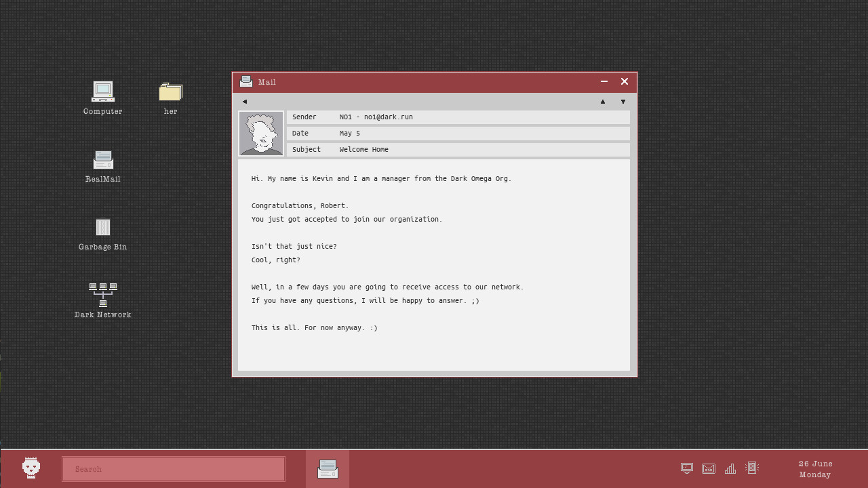Screen dimensions: 868x488
Task: Open the envelope mail tray icon
Action: click(x=709, y=468)
